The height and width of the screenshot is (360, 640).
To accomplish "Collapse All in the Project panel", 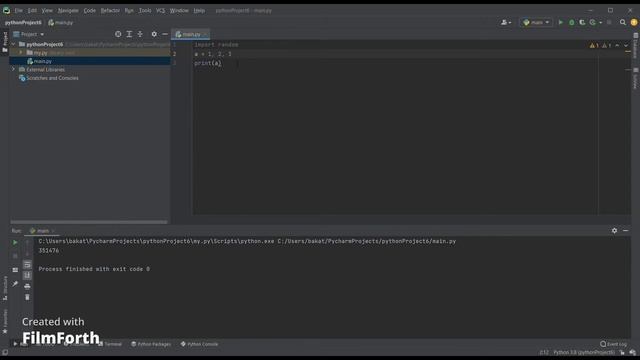I will [x=140, y=34].
